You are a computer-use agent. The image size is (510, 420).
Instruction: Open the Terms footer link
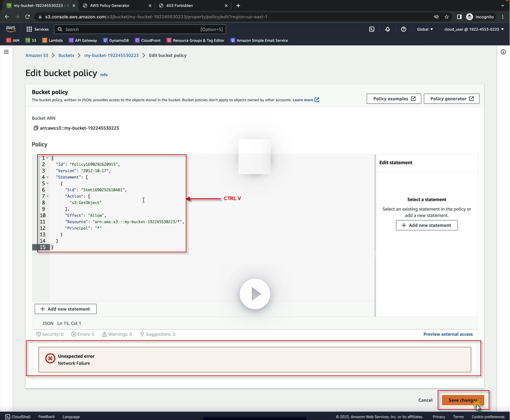(x=458, y=417)
